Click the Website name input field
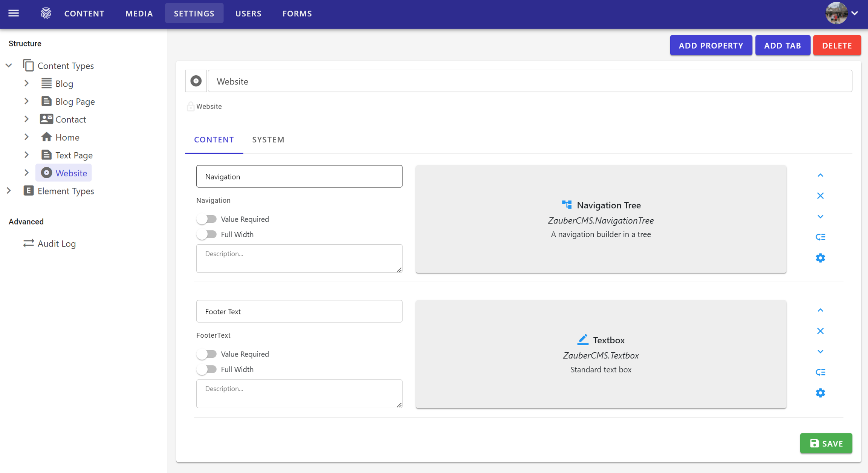This screenshot has width=868, height=473. 530,81
